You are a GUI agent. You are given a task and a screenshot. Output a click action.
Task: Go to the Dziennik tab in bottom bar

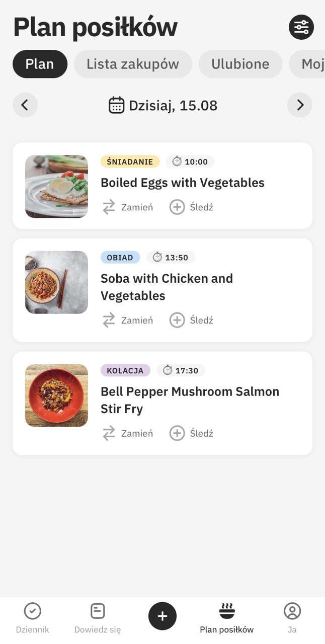click(33, 618)
